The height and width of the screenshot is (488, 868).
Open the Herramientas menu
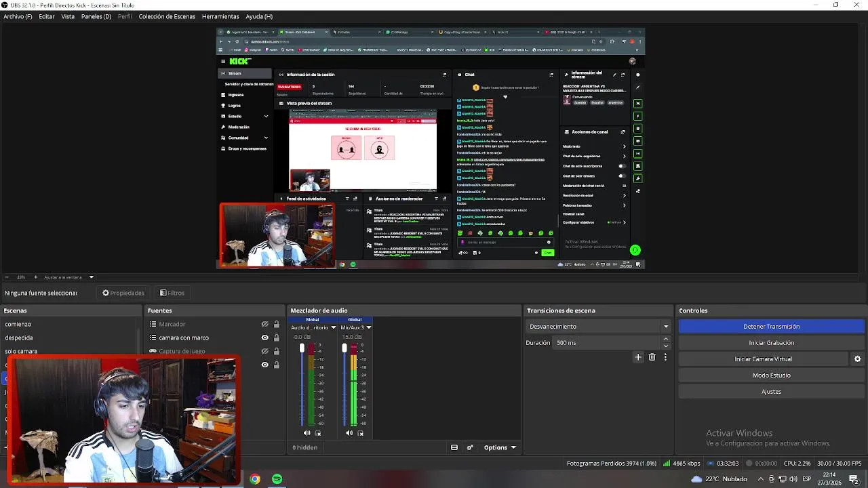coord(220,16)
